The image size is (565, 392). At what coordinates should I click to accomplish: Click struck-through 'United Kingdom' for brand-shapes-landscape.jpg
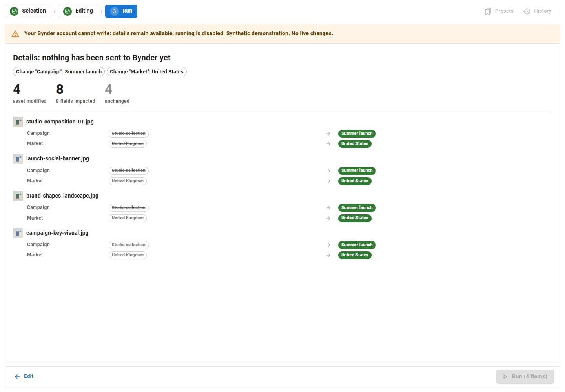click(128, 218)
